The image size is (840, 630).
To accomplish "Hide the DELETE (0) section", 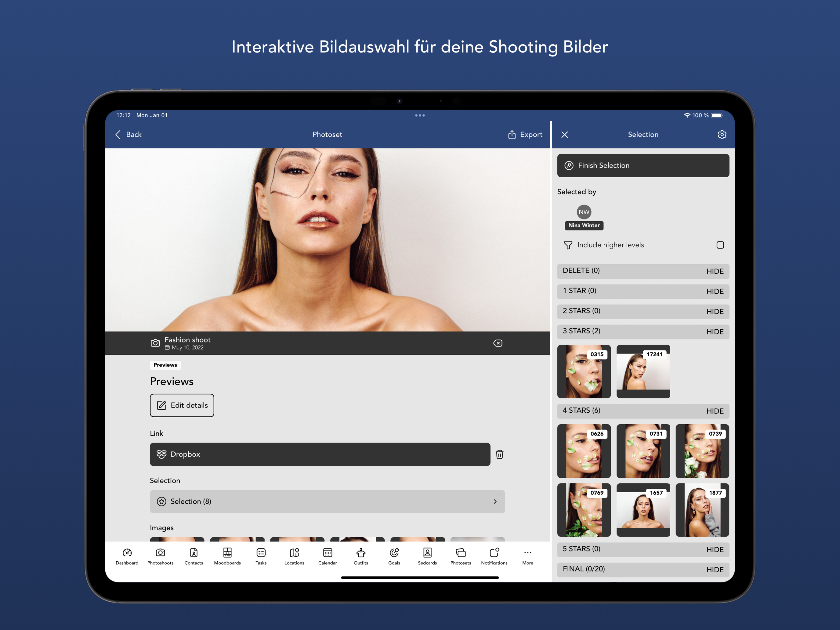I will pyautogui.click(x=715, y=271).
